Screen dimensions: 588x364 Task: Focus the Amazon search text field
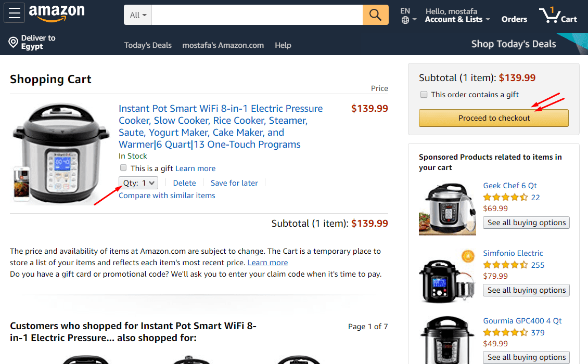tap(257, 15)
